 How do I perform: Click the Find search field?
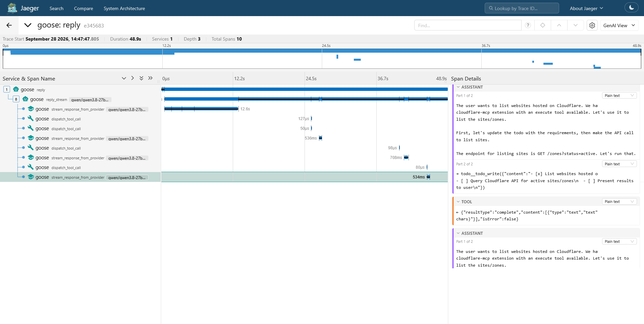coord(468,25)
